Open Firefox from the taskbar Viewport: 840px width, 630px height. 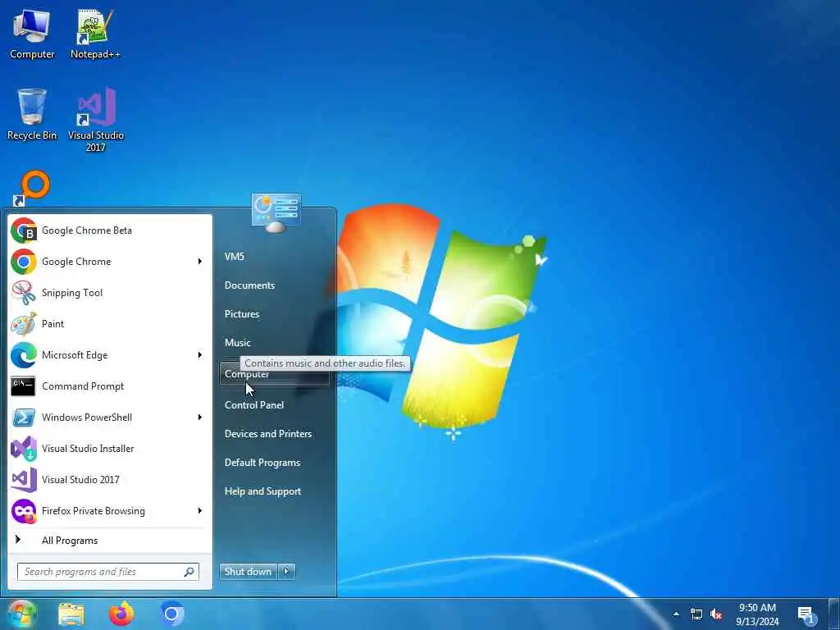[x=121, y=614]
